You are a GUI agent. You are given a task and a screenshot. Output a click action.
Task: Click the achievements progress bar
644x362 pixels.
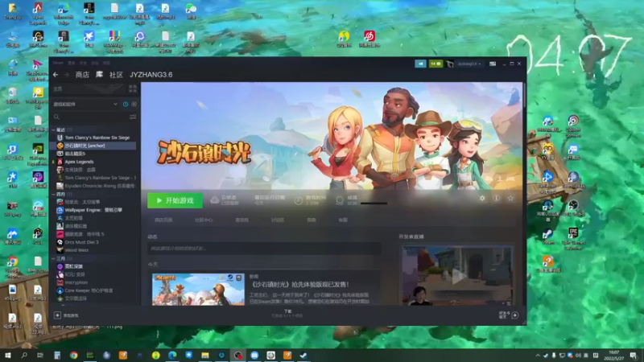(x=374, y=204)
